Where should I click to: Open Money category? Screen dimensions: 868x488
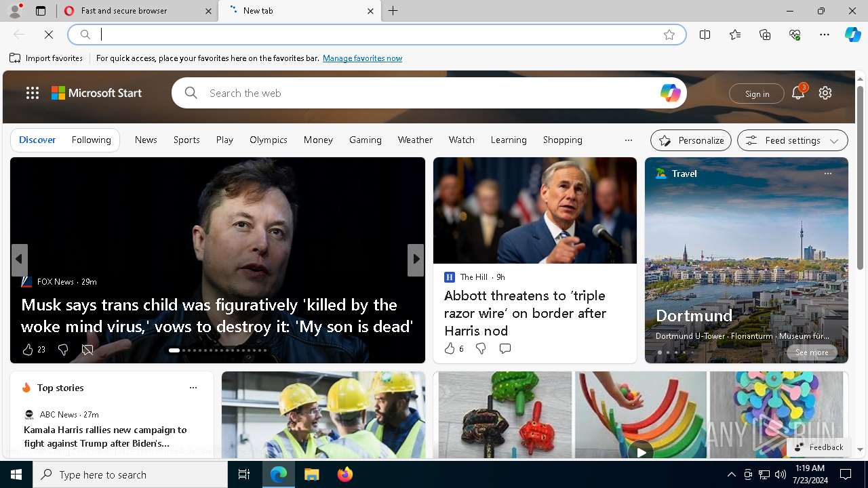tap(318, 140)
